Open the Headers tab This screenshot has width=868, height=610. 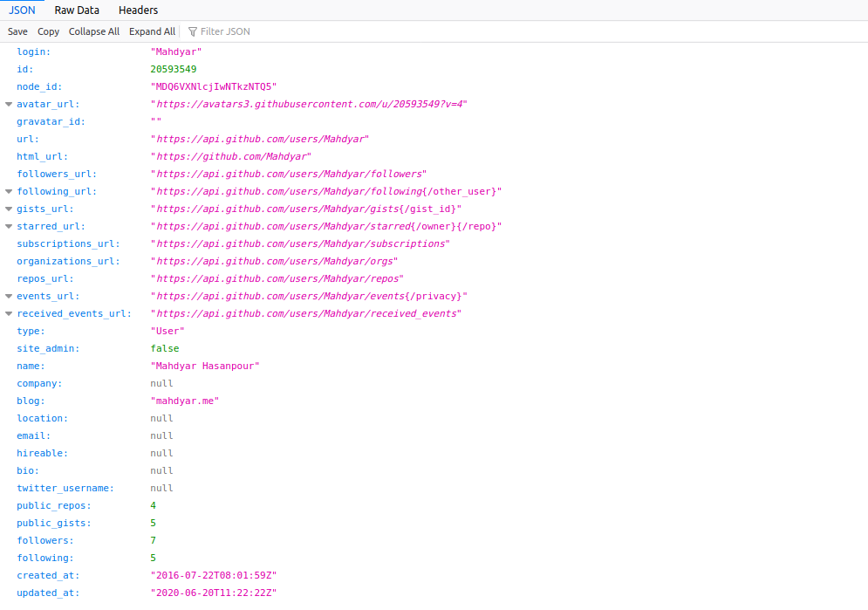pyautogui.click(x=138, y=10)
